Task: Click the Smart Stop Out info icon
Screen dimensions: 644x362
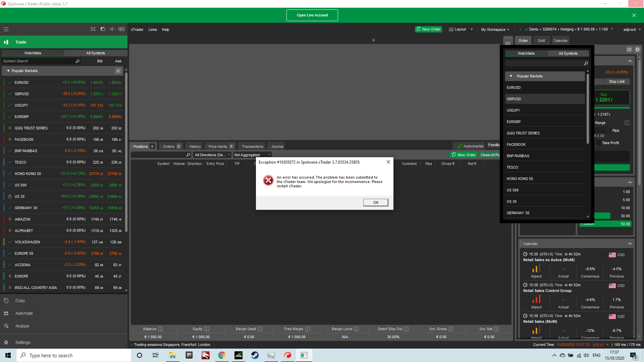Action: point(406,329)
